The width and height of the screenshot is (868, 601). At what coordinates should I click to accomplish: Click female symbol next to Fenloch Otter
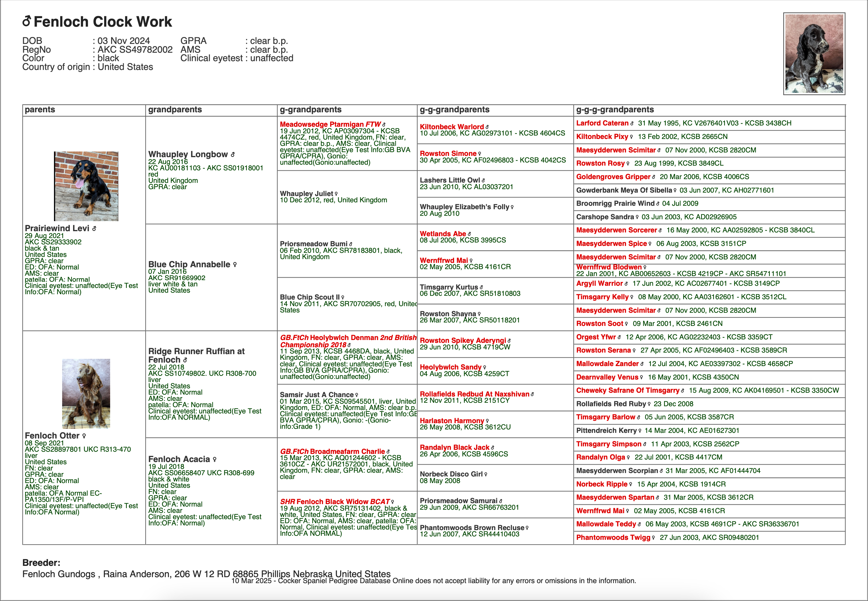pyautogui.click(x=84, y=436)
